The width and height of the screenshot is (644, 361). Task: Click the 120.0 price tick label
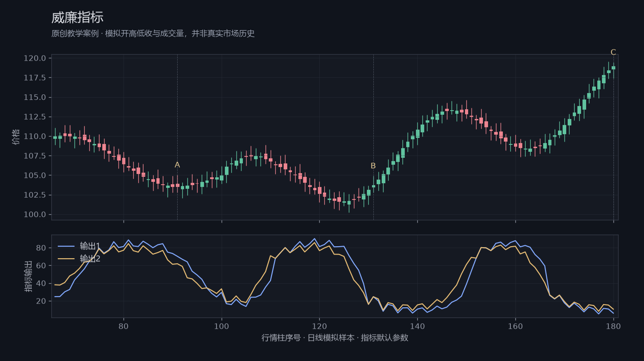point(35,58)
